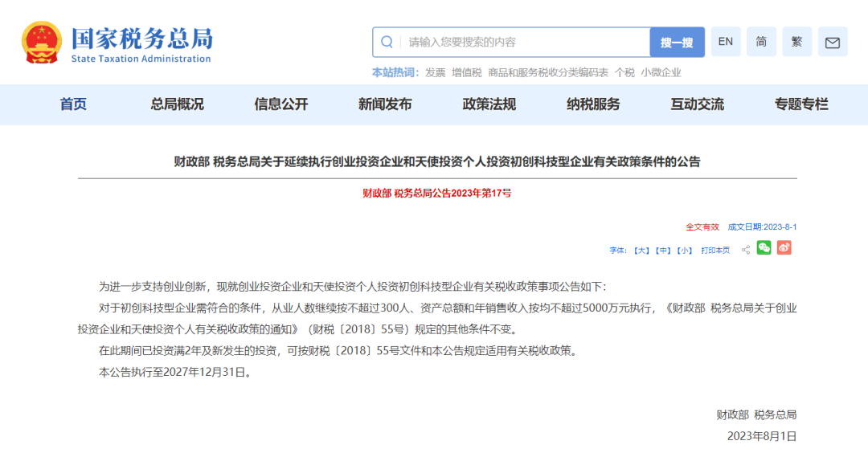Viewport: 868px width, 453px height.
Task: Open hot search 商品和服务税收分类编码表
Action: coord(548,72)
